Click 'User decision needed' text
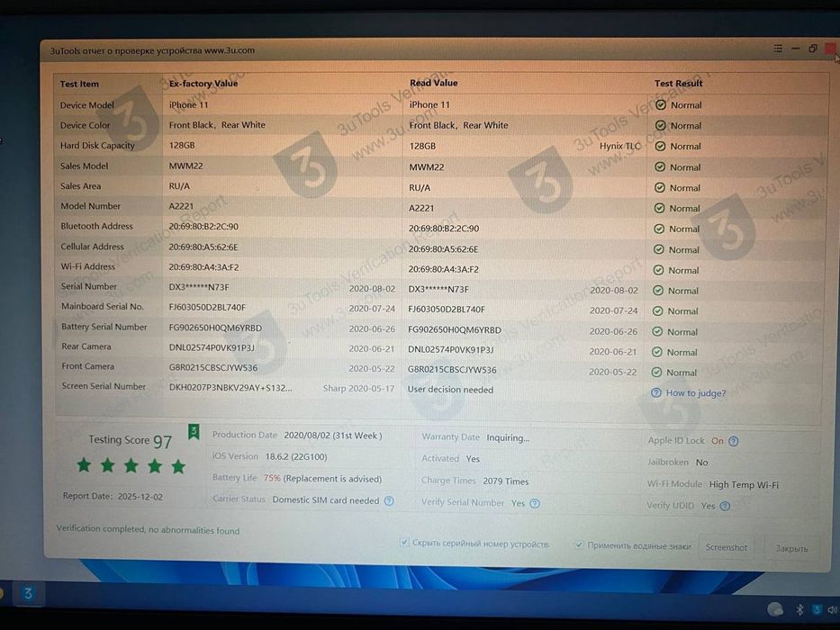Screen dimensions: 840x630 [450, 390]
